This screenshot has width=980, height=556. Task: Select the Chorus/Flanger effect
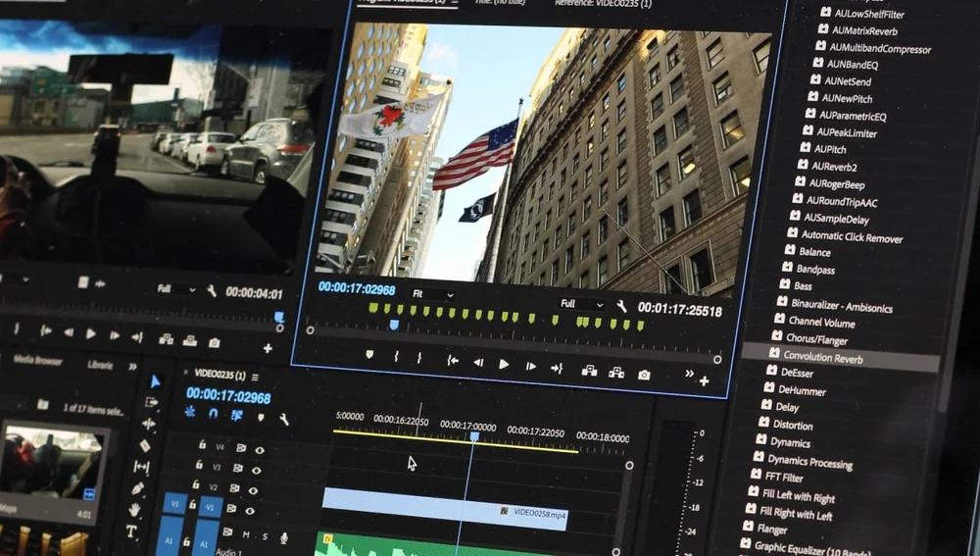click(x=817, y=339)
